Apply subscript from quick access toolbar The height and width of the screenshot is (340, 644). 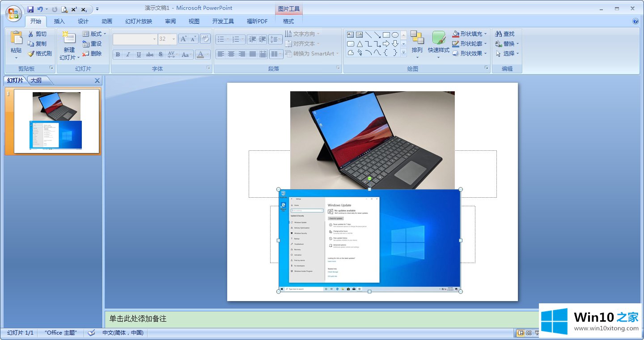[84, 9]
